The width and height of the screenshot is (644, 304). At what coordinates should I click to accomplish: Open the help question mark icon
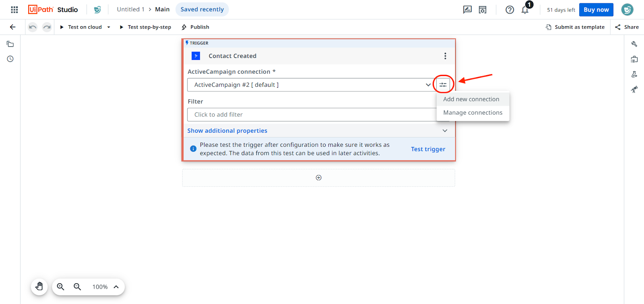point(510,10)
